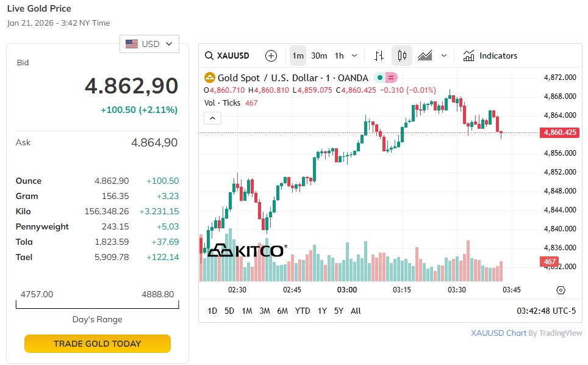Expand the time interval dropdown arrow
This screenshot has height=365, width=588.
pos(354,56)
